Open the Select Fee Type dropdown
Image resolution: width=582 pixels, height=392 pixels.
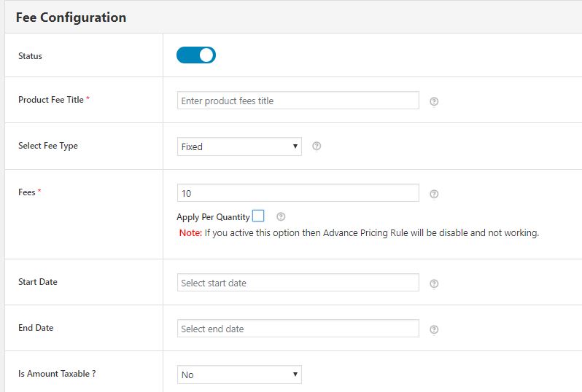click(239, 146)
